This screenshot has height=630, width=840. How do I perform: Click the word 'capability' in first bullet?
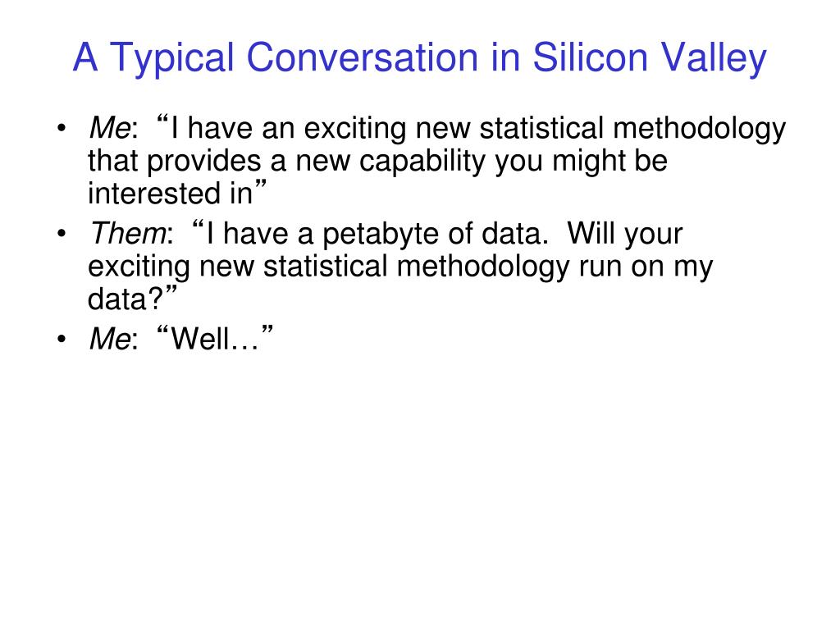click(x=422, y=162)
